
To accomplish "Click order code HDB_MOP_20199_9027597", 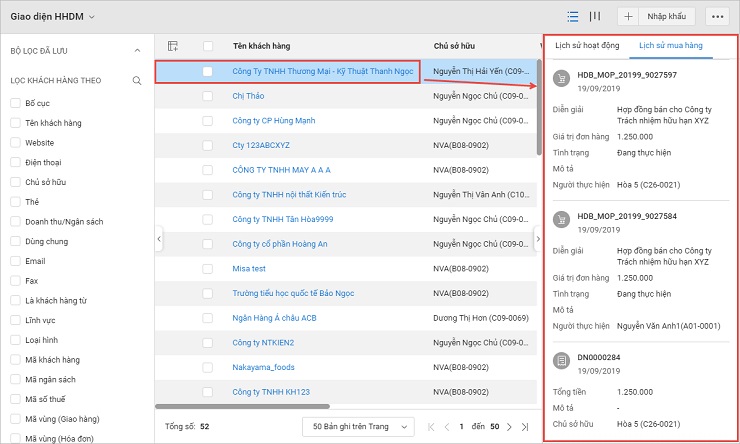I will pos(627,75).
